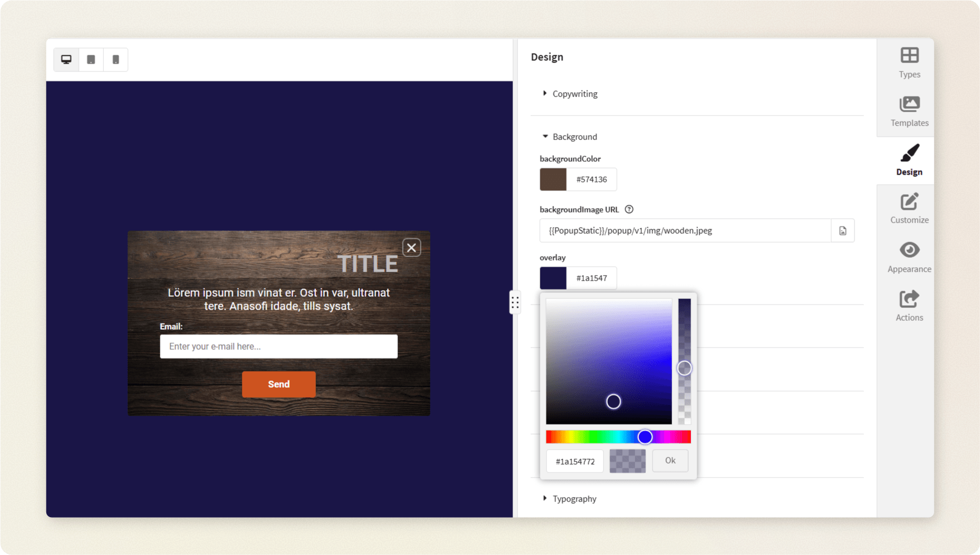Open the Types panel
The height and width of the screenshot is (555, 980).
pos(909,62)
